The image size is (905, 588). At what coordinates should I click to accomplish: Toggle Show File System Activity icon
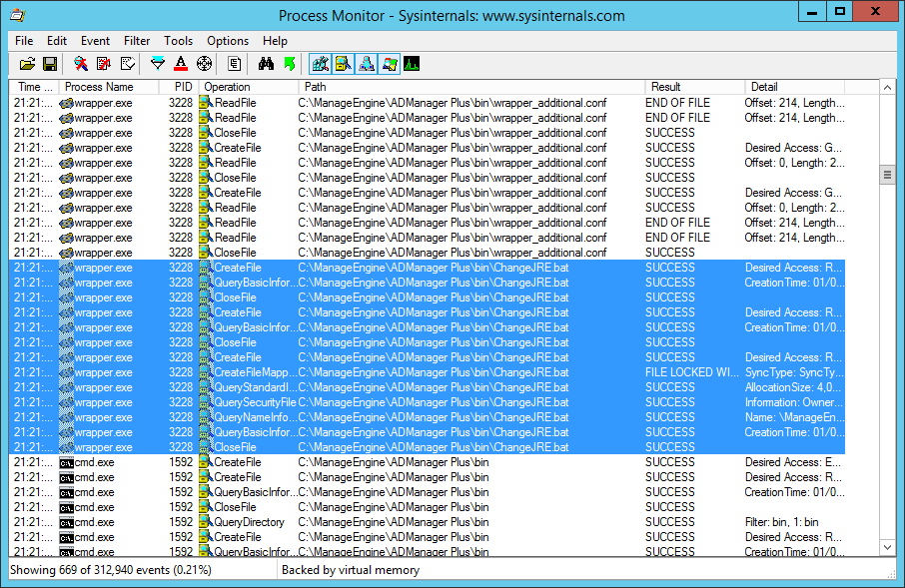coord(343,64)
